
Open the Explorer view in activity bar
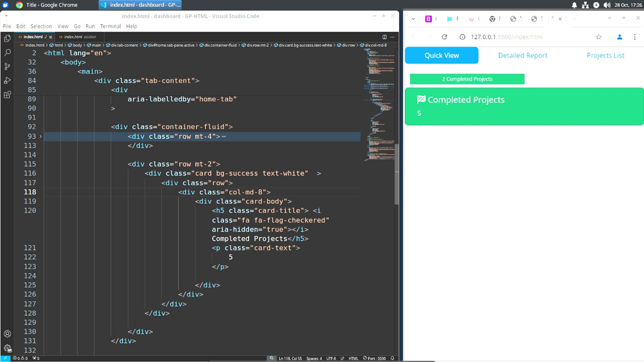[7, 38]
